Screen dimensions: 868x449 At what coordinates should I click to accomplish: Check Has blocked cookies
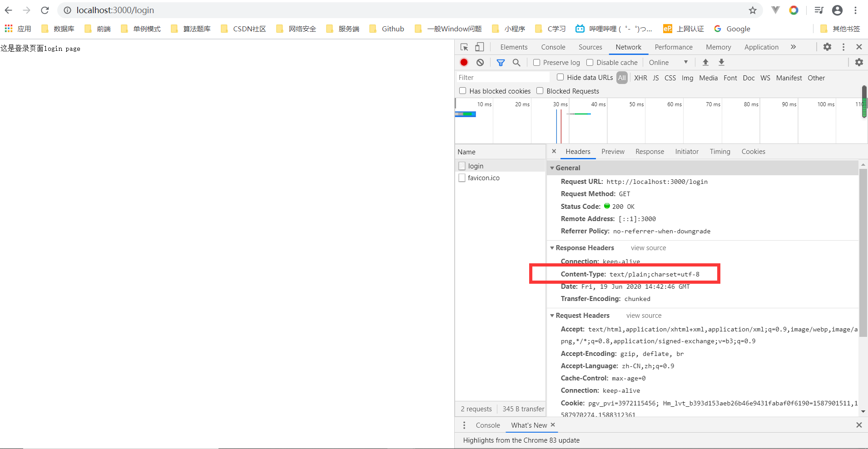point(462,91)
